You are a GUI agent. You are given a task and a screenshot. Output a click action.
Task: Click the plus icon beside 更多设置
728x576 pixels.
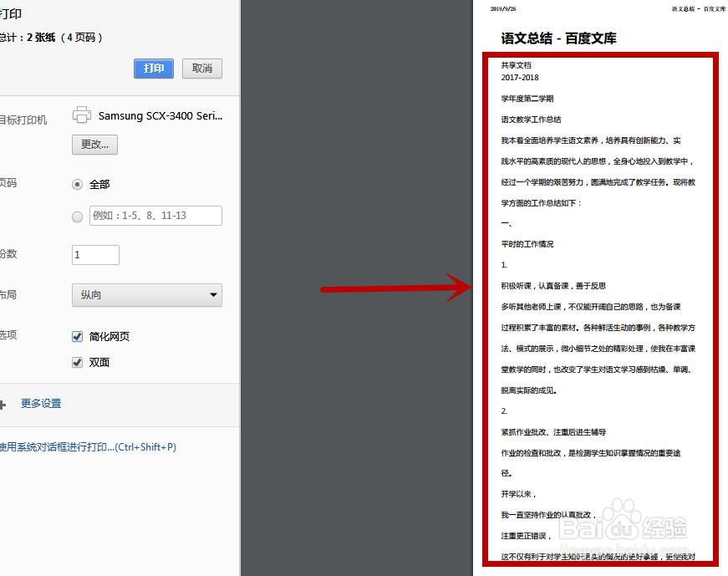click(x=3, y=405)
